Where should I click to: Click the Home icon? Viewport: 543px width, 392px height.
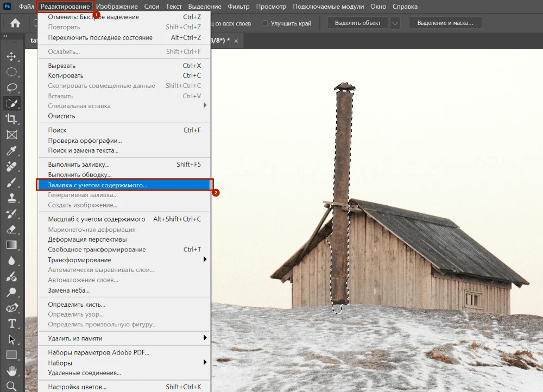tap(15, 23)
